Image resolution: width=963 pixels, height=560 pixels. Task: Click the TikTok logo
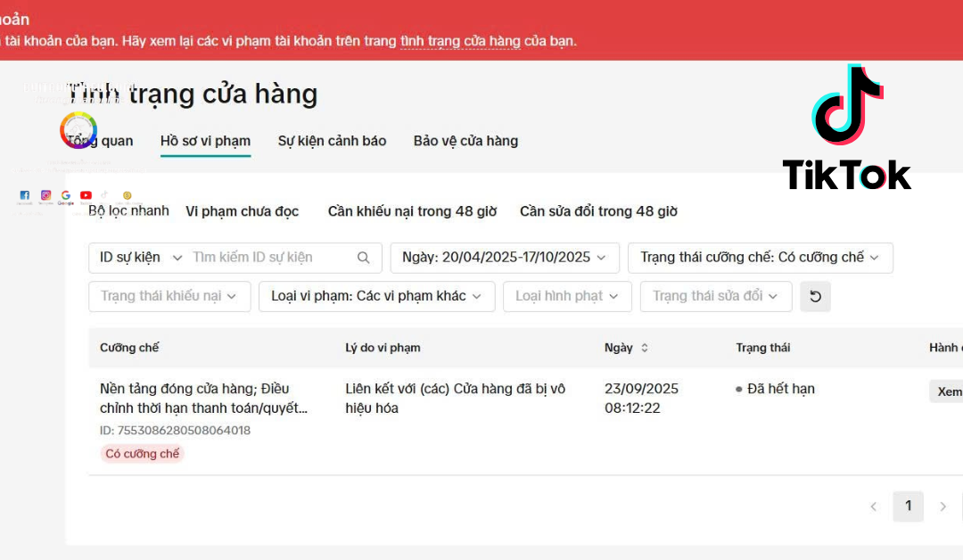pyautogui.click(x=847, y=128)
